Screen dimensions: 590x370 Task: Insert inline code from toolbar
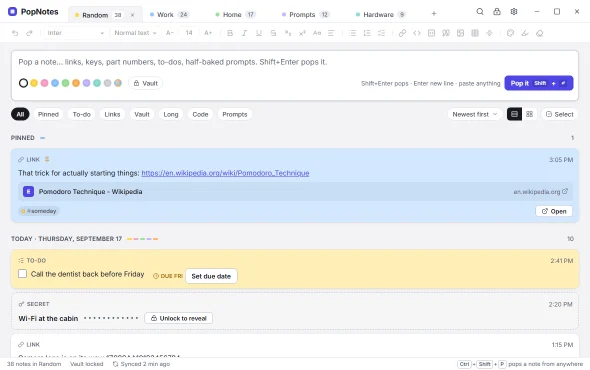point(417,33)
